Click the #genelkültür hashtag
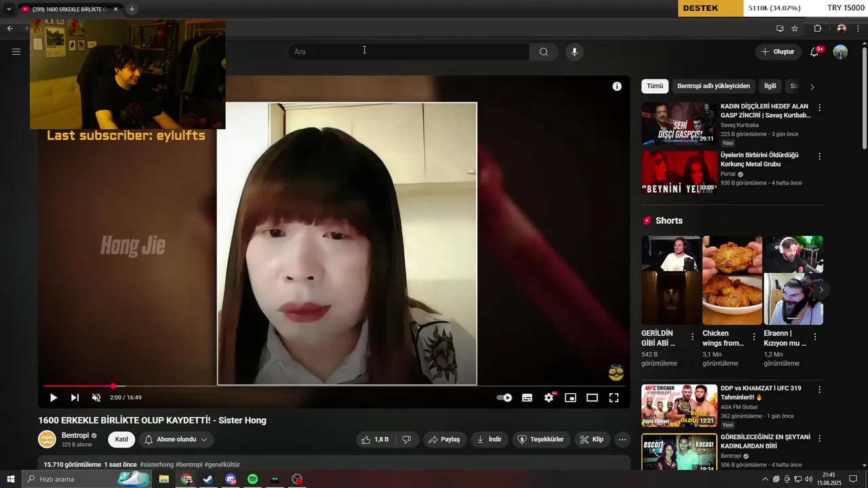Image resolution: width=868 pixels, height=488 pixels. pos(222,465)
